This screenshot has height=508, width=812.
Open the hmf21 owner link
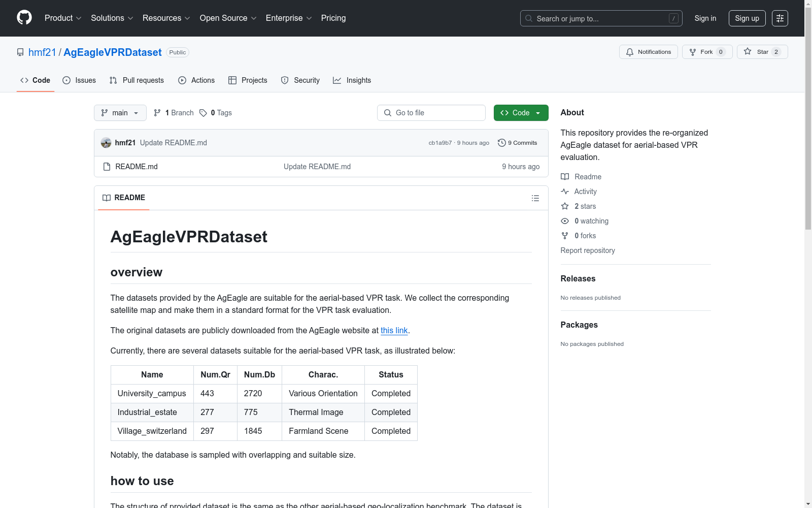(x=42, y=52)
